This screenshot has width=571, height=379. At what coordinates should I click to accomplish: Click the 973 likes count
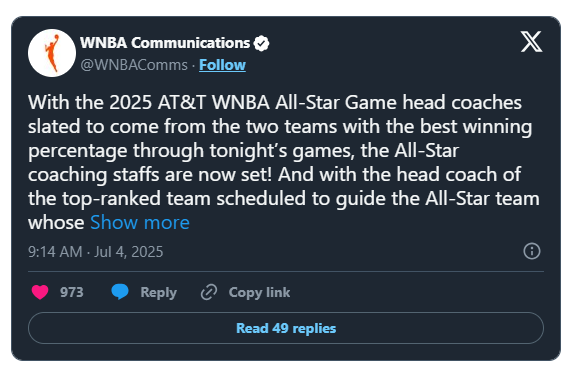click(x=72, y=292)
